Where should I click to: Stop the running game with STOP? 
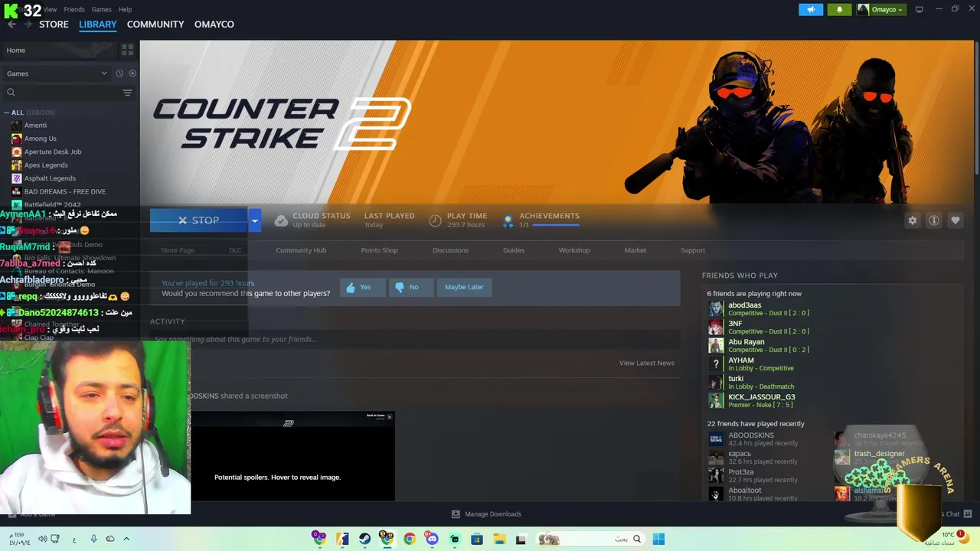[x=199, y=220]
